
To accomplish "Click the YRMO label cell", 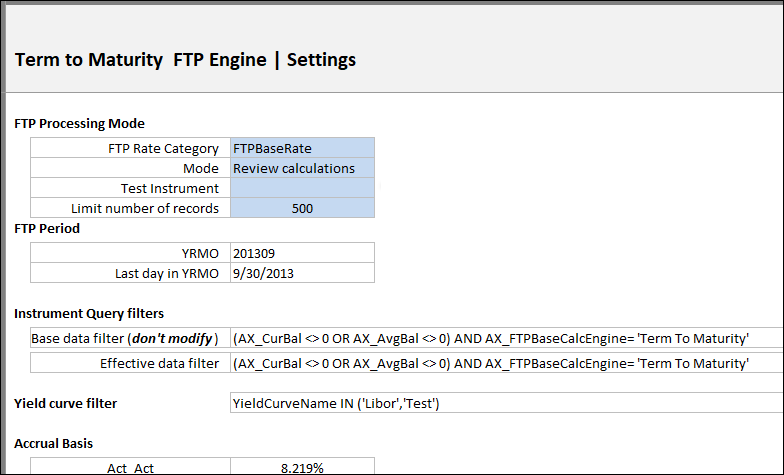I will [130, 253].
